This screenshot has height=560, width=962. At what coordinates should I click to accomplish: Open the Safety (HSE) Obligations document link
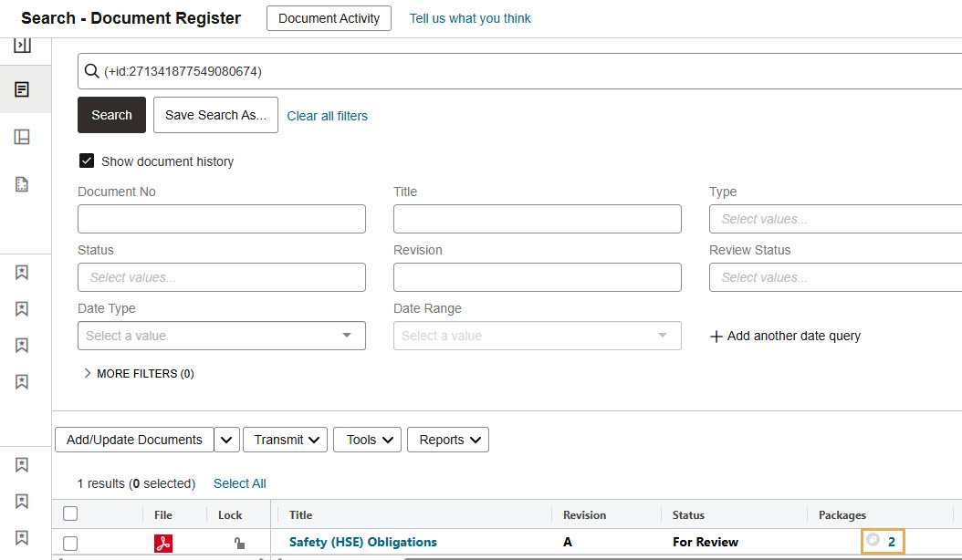pyautogui.click(x=362, y=542)
